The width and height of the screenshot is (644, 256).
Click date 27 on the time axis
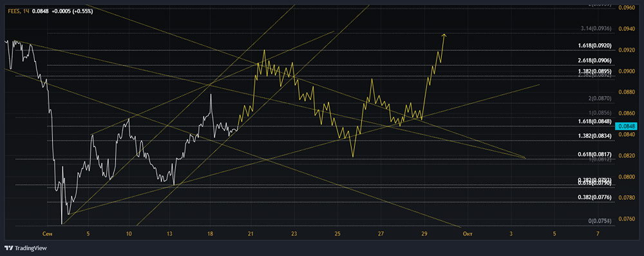tap(381, 234)
